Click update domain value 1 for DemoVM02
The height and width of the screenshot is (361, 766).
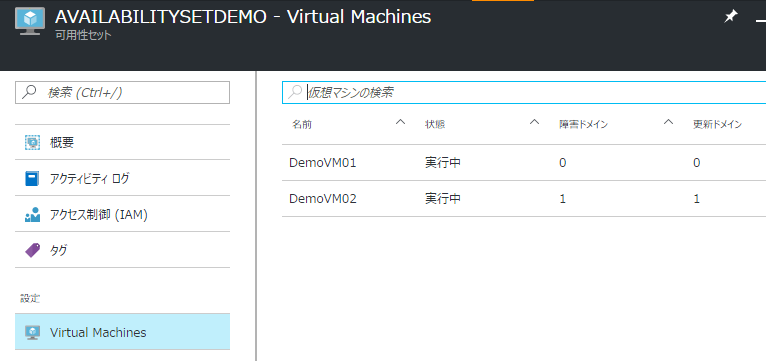pyautogui.click(x=697, y=199)
